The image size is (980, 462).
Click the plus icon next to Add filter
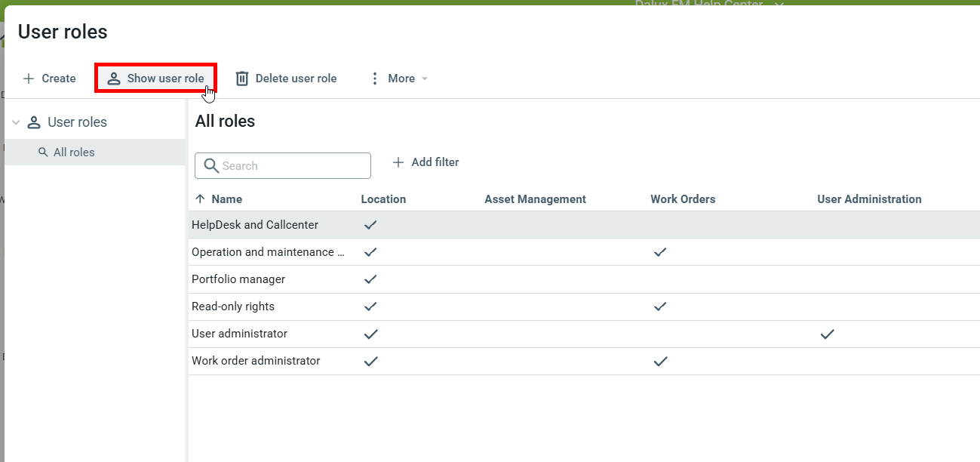398,162
